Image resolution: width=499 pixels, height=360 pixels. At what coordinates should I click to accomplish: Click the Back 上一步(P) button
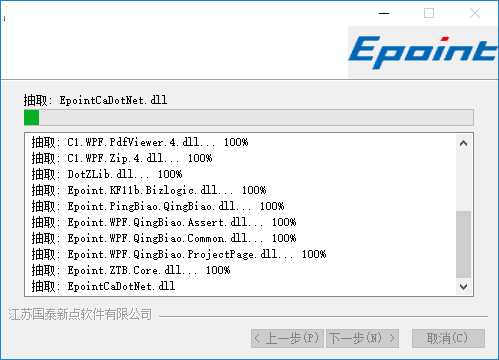(287, 338)
